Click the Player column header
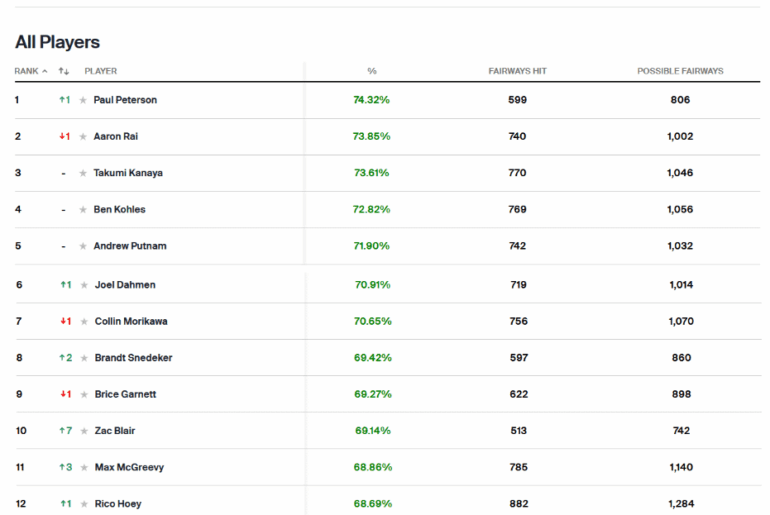770x515 pixels. point(101,71)
